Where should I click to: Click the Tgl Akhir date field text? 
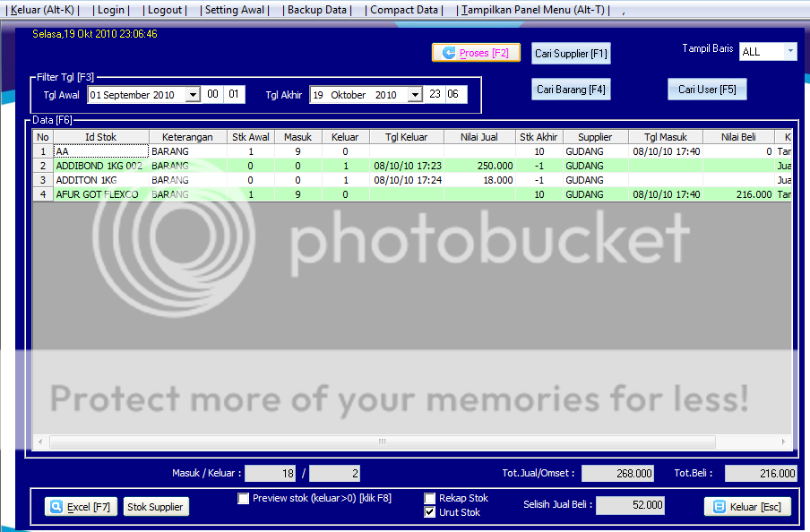coord(355,95)
